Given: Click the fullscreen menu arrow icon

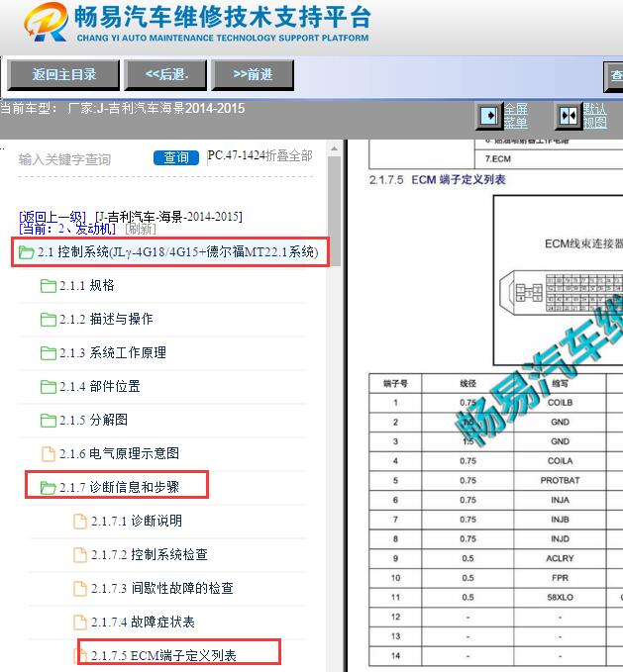Looking at the screenshot, I should point(489,116).
